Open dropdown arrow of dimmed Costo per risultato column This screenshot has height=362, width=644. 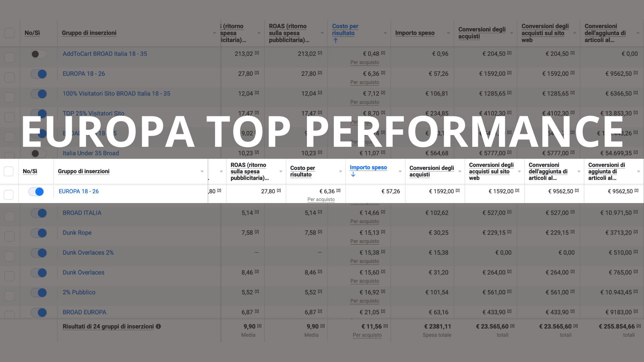tap(385, 33)
